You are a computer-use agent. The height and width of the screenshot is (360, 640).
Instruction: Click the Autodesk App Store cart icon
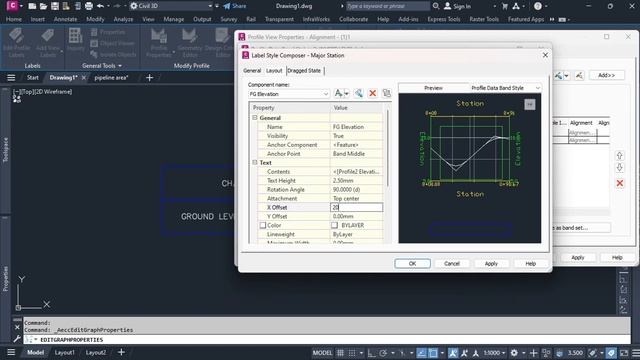[505, 6]
